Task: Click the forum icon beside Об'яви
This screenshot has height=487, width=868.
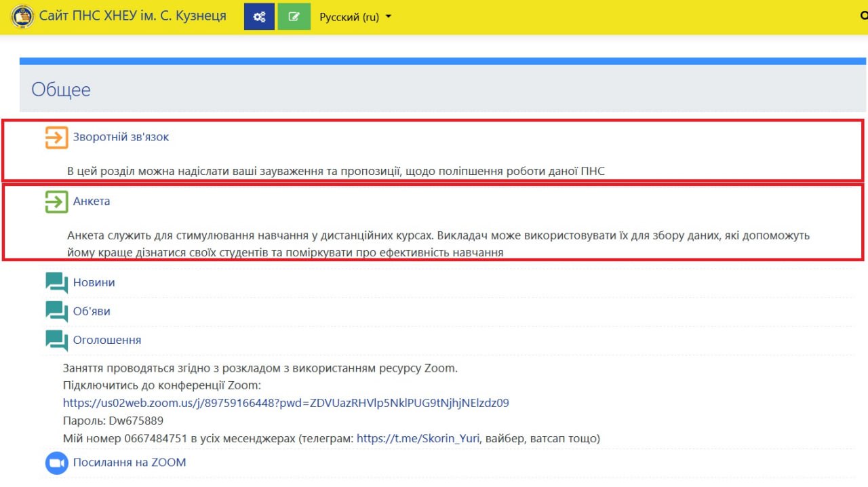Action: pos(57,311)
